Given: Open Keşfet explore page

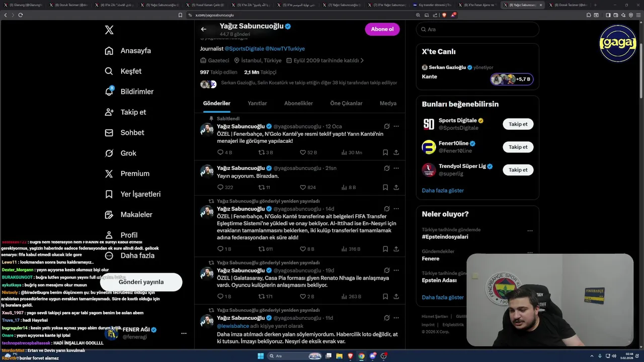Looking at the screenshot, I should click(x=123, y=71).
